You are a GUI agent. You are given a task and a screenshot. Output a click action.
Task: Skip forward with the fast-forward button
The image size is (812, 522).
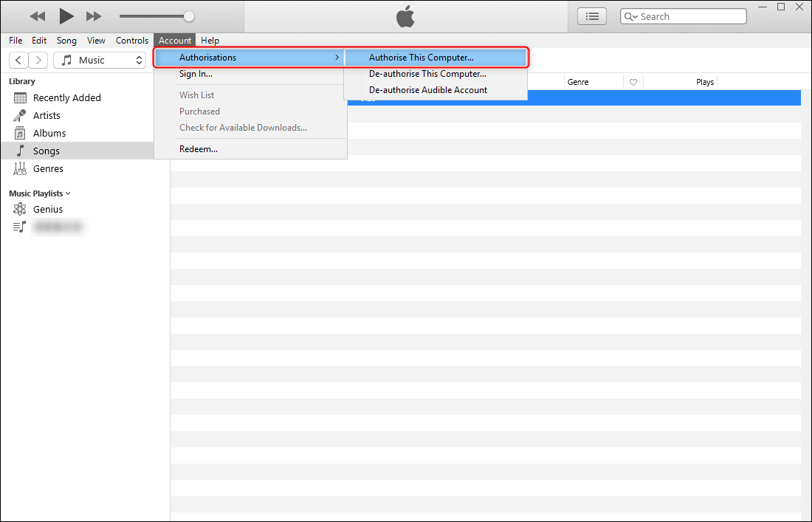[x=94, y=16]
